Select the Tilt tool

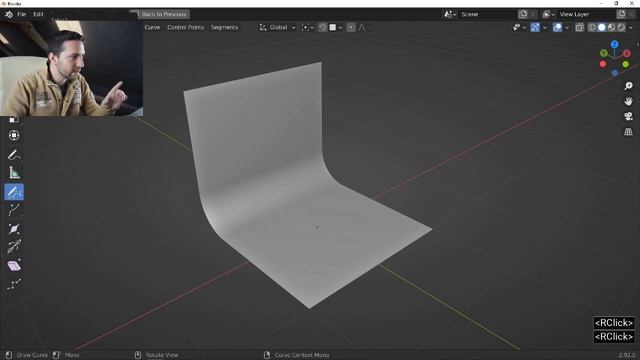coord(14,247)
